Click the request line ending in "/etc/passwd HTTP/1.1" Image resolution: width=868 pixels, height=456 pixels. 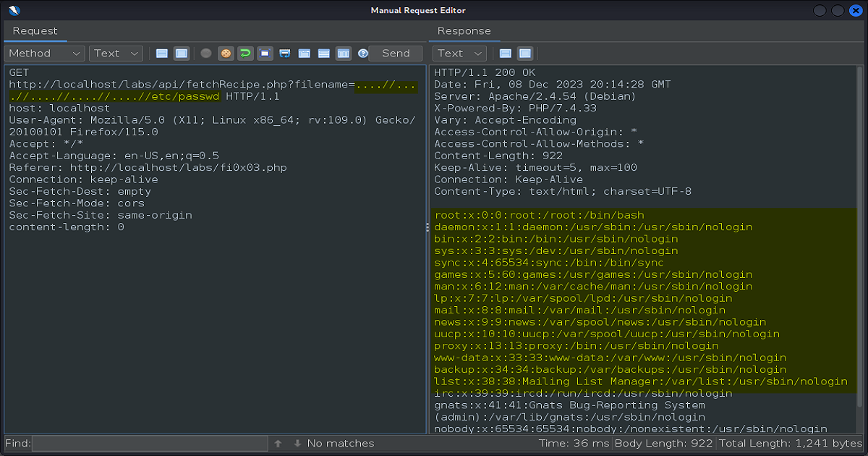pos(145,96)
